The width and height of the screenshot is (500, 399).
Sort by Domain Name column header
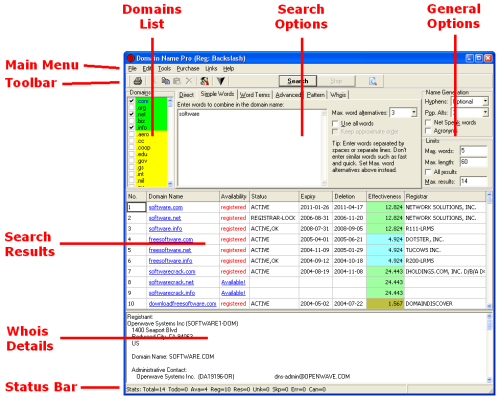(183, 197)
